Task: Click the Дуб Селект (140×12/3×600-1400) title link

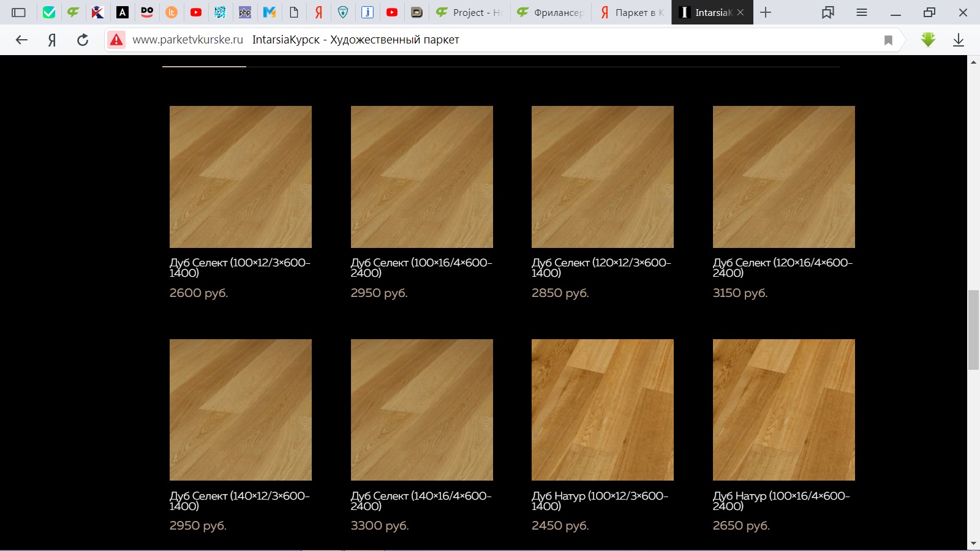Action: (x=240, y=501)
